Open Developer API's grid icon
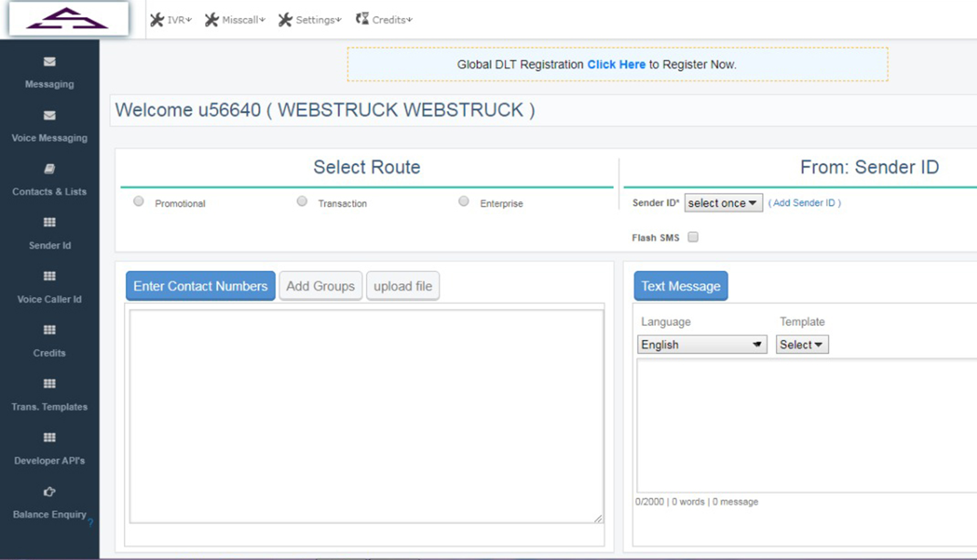This screenshot has width=977, height=560. pyautogui.click(x=49, y=438)
